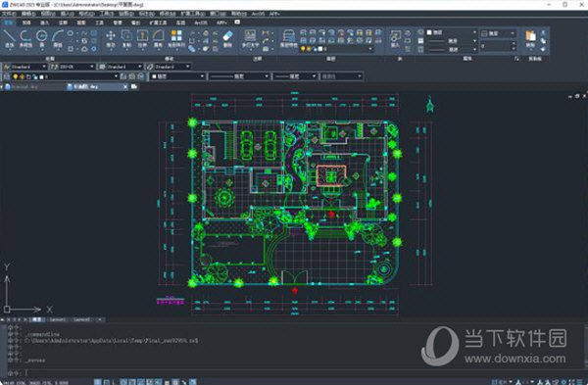Select the Line drawing tool
Image resolution: width=588 pixels, height=385 pixels.
(10, 39)
